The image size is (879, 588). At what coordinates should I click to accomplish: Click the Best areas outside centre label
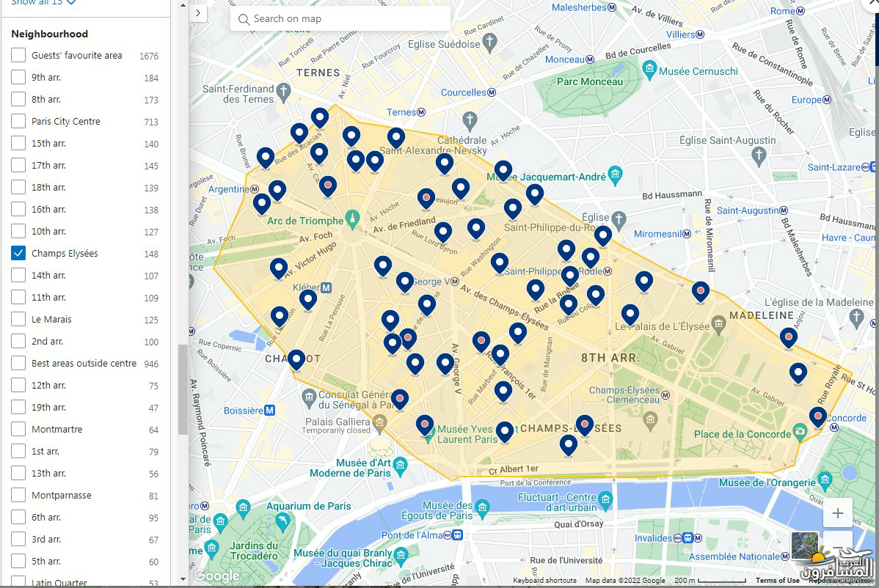[x=84, y=363]
